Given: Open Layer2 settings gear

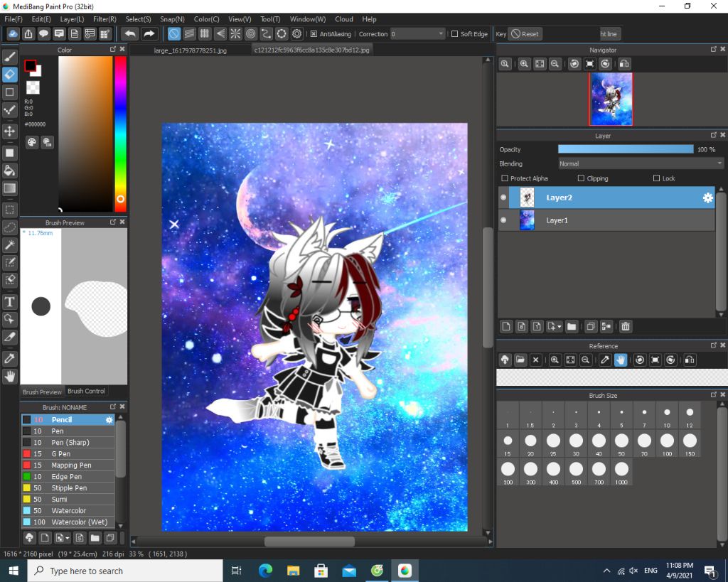Looking at the screenshot, I should [x=707, y=198].
